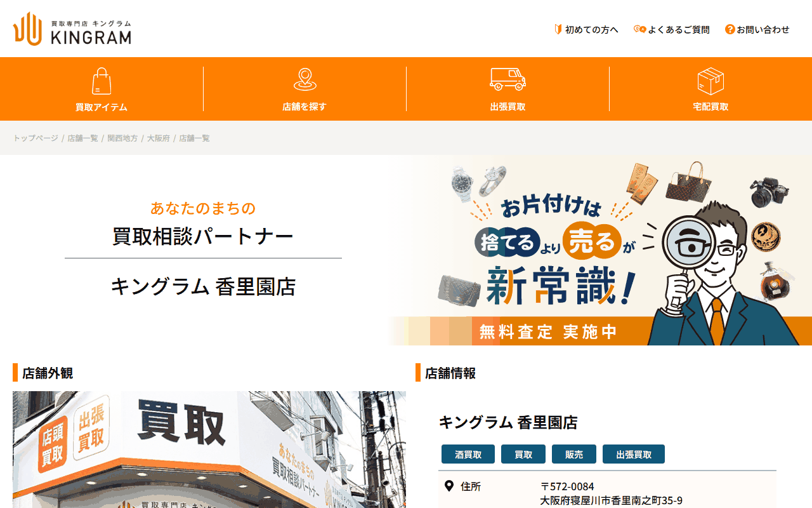Open the 店舗を探す menu label
Image resolution: width=812 pixels, height=508 pixels.
click(x=304, y=107)
